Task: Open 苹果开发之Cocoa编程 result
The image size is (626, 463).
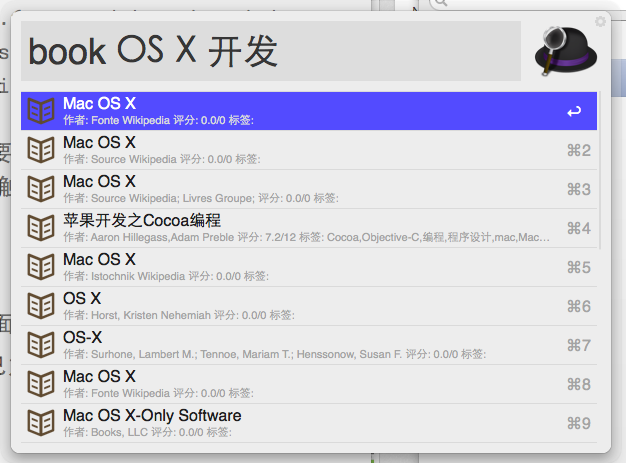Action: (x=309, y=228)
